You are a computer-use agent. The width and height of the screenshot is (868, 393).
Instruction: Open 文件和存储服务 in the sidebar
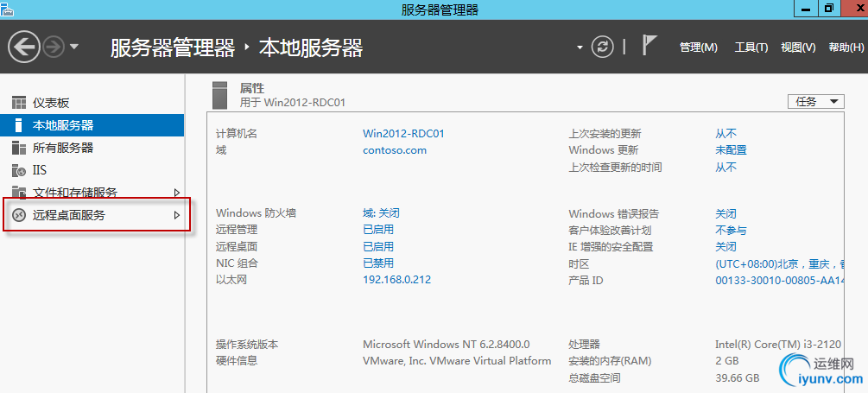92,193
